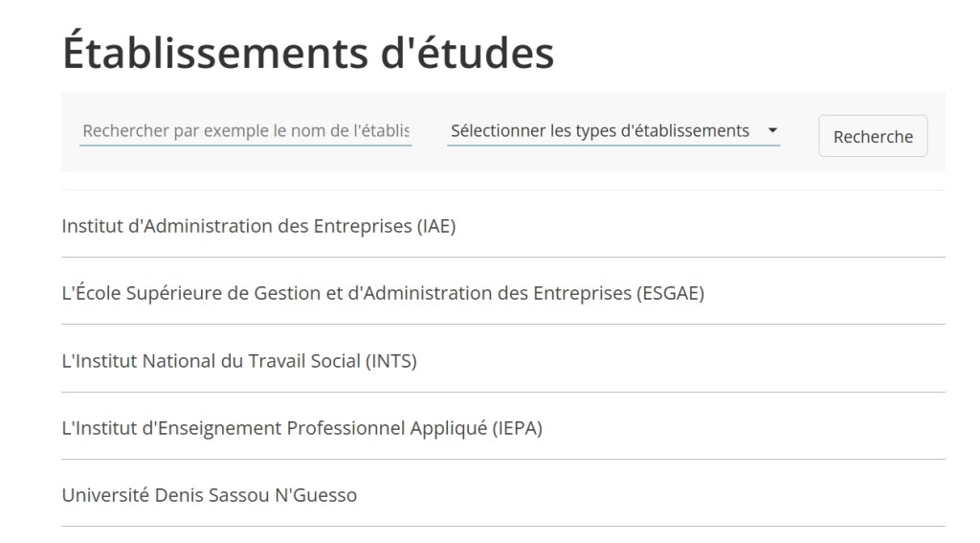This screenshot has height=543, width=980.
Task: Click the Denis Sassou N'Guesso university row
Action: point(502,495)
